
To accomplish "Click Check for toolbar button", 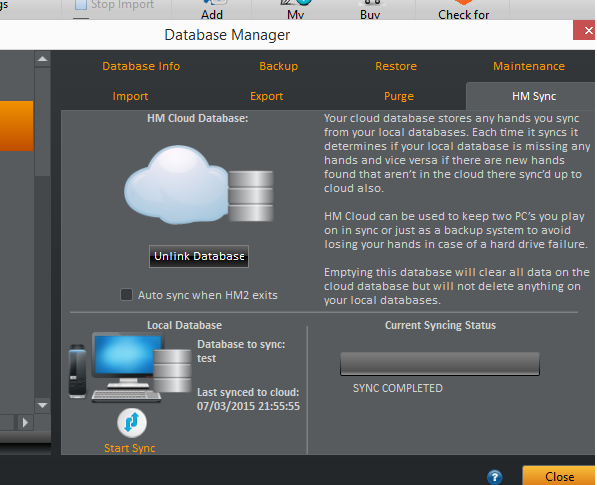I will 463,11.
